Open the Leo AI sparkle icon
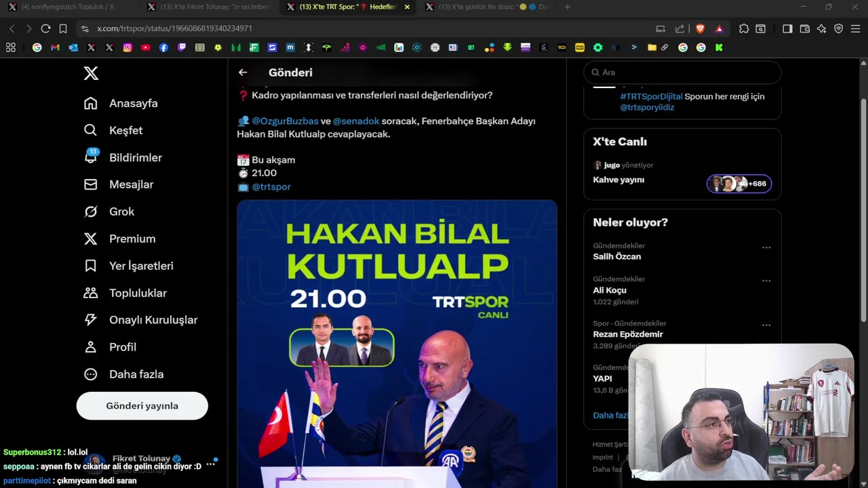This screenshot has height=488, width=868. (822, 28)
